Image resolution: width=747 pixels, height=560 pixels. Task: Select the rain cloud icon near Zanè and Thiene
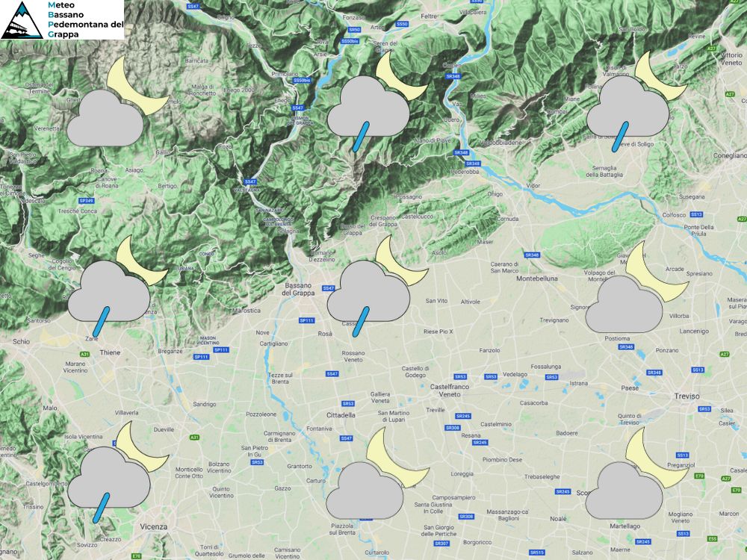tap(117, 286)
